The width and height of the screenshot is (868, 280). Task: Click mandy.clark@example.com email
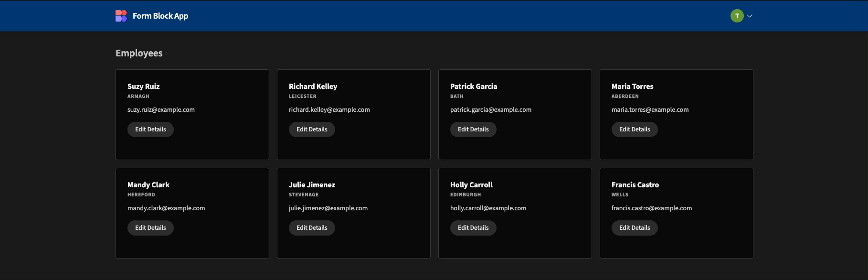coord(166,208)
